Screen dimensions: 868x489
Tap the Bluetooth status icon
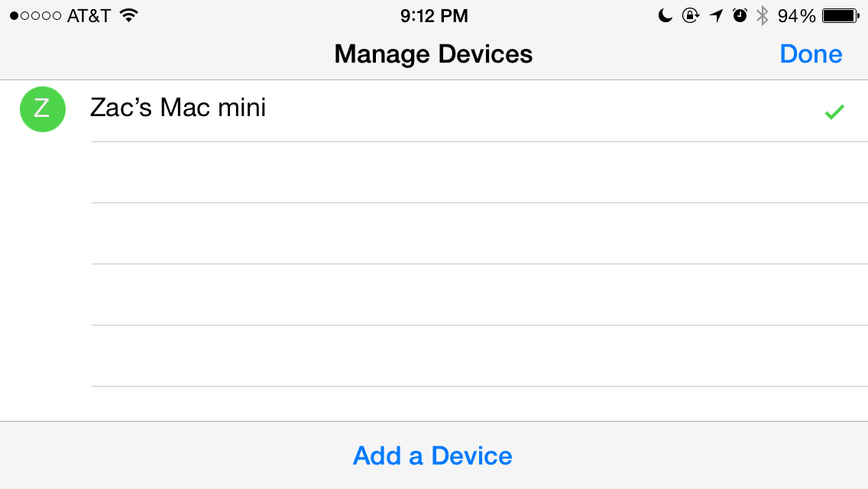coord(762,15)
